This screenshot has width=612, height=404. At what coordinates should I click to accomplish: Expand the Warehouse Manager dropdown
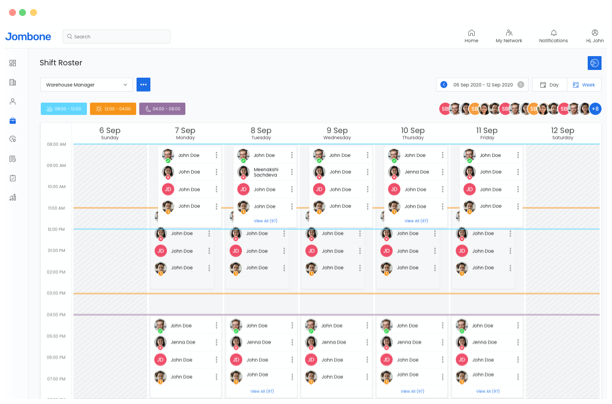pos(86,85)
